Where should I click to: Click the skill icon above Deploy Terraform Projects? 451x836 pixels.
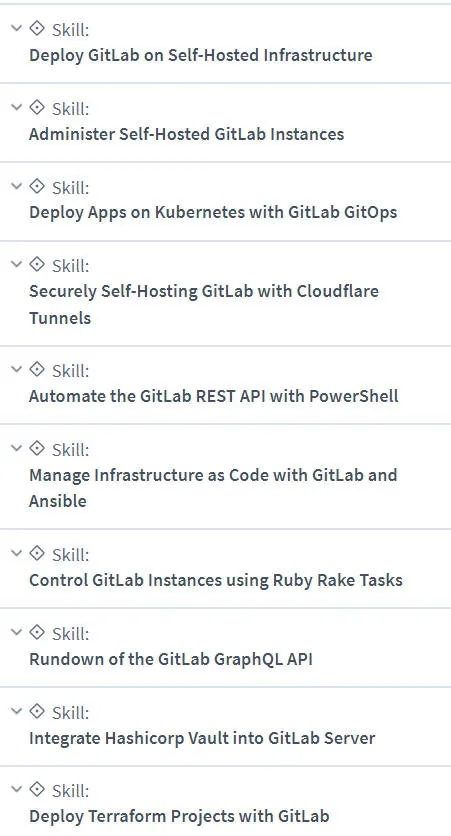[x=36, y=789]
